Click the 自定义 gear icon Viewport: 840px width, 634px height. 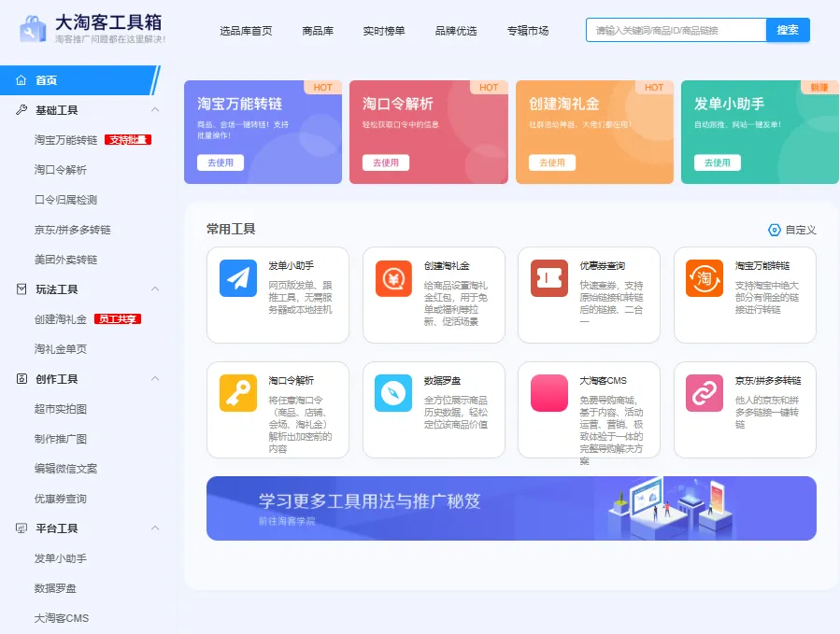click(774, 230)
